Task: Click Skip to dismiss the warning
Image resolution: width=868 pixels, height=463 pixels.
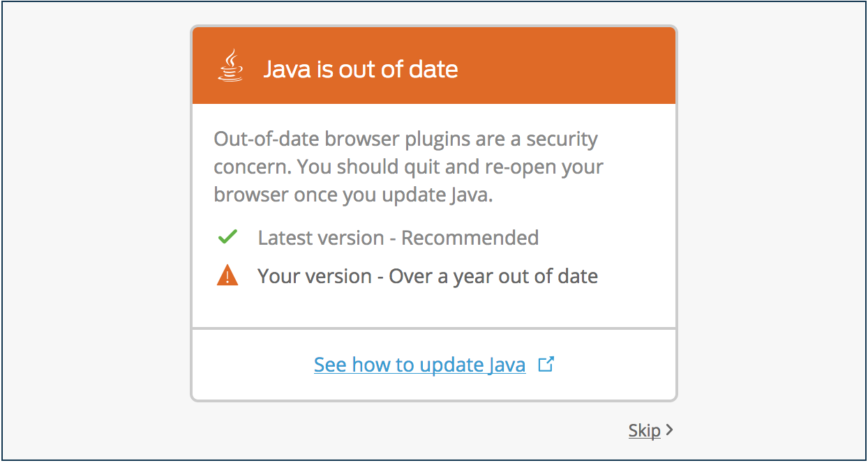Action: coord(645,430)
